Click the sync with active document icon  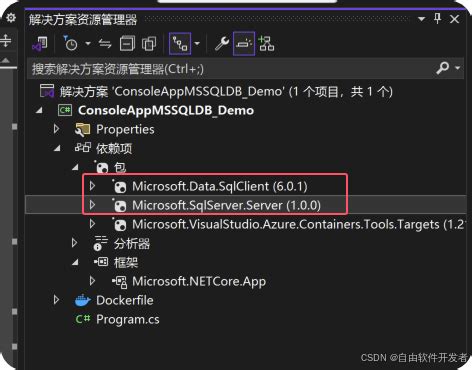(x=105, y=44)
